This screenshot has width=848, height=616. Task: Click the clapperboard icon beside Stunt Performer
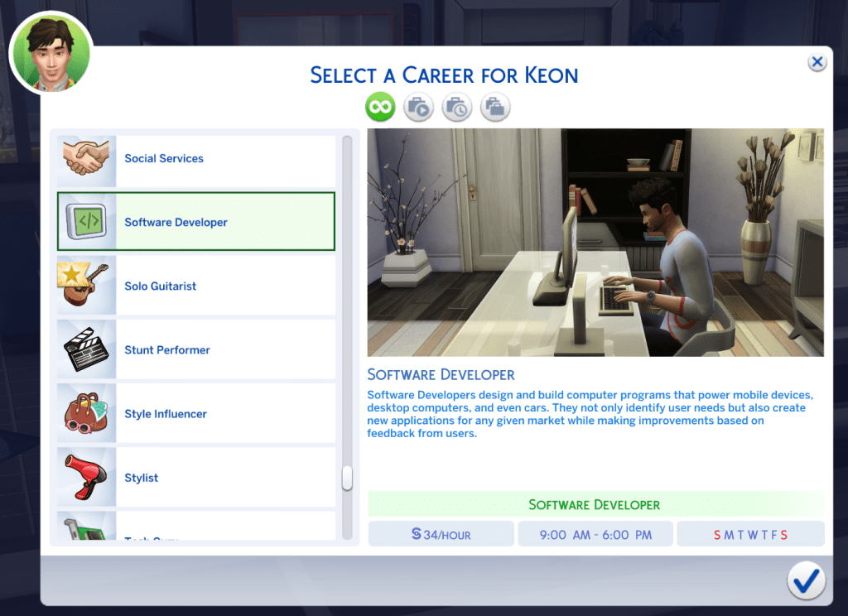(85, 349)
